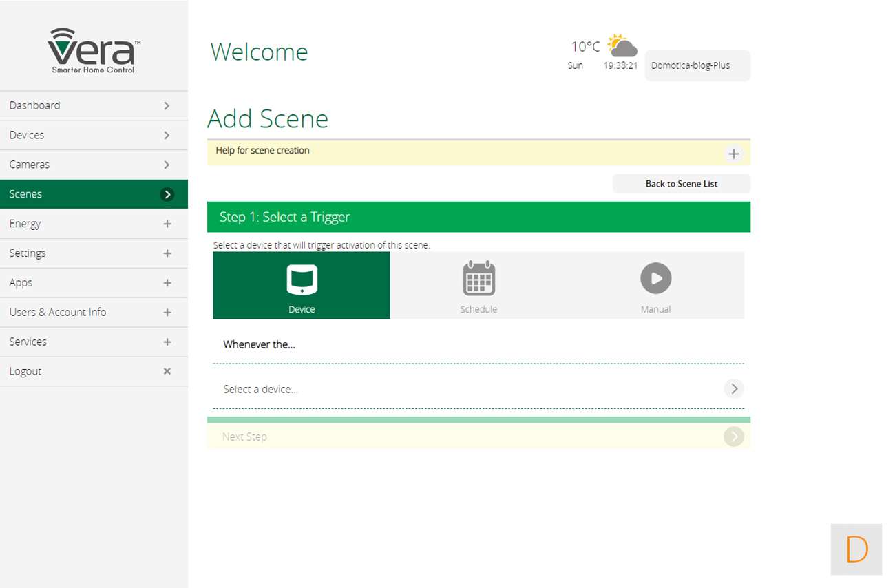The height and width of the screenshot is (588, 895).
Task: Click Back to Scene List button
Action: (681, 184)
